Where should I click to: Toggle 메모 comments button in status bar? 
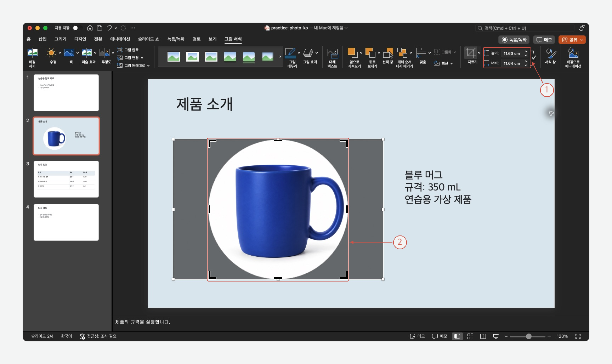pos(440,336)
